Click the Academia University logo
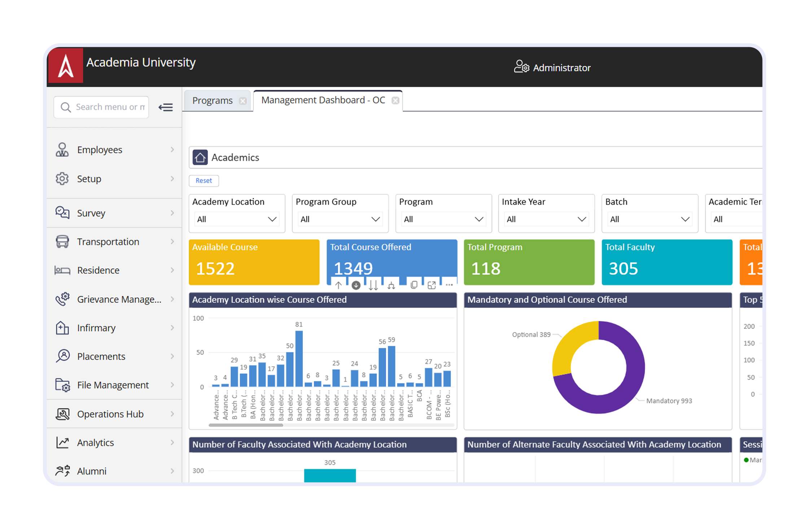This screenshot has width=812, height=529. (66, 66)
